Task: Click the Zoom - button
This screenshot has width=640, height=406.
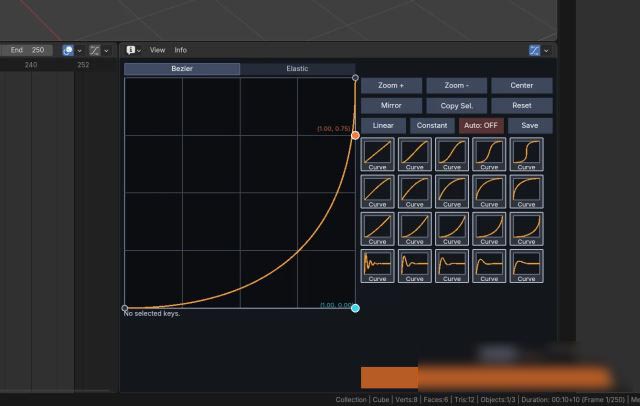Action: pos(456,85)
